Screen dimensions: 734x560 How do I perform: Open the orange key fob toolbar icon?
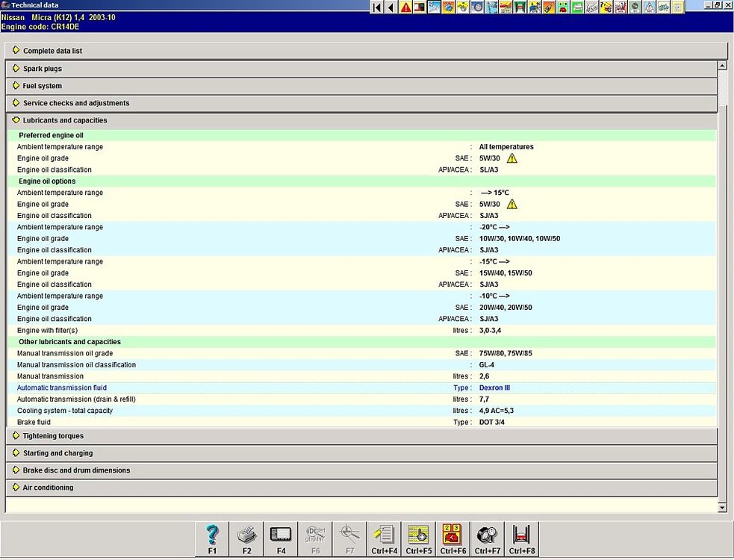(549, 7)
